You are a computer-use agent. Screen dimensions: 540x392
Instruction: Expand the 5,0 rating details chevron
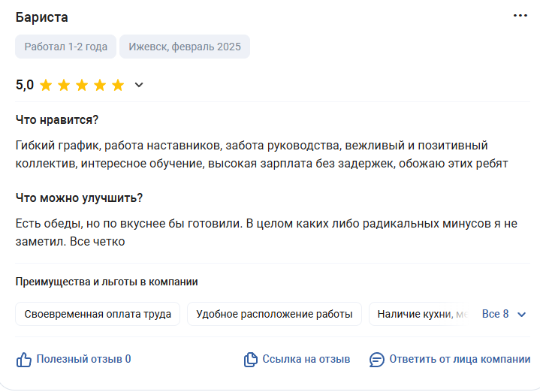pos(139,85)
